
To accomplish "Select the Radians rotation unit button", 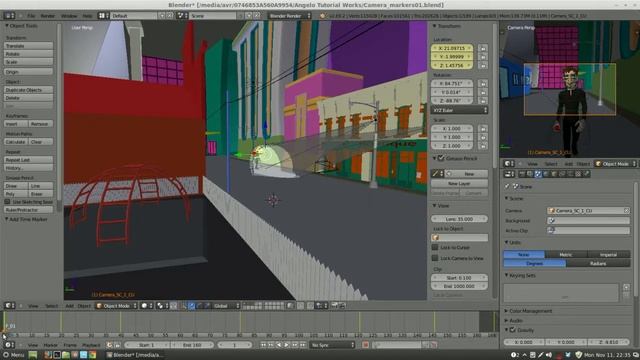I will (x=598, y=264).
